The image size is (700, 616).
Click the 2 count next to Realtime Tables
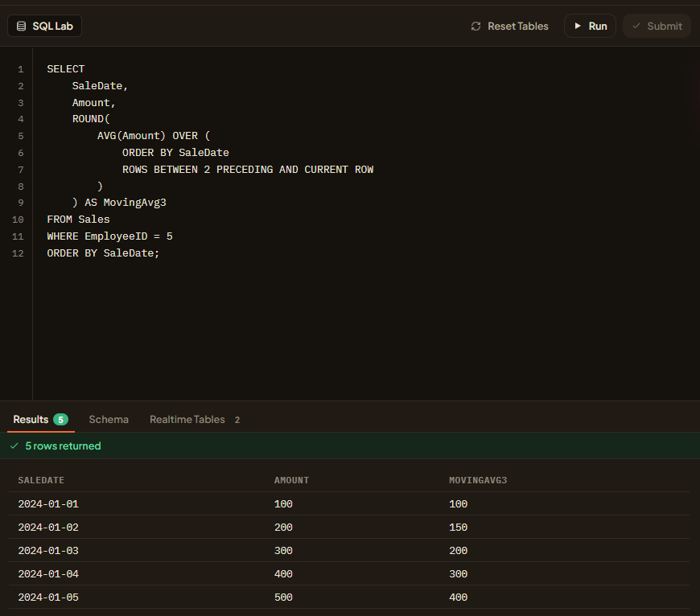point(237,420)
